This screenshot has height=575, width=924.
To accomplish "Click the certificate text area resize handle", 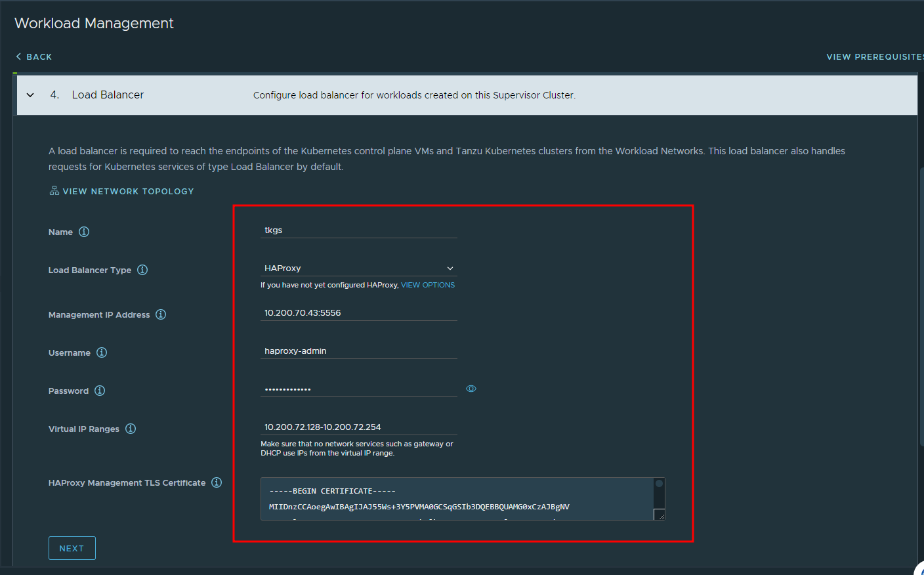I will pos(660,515).
